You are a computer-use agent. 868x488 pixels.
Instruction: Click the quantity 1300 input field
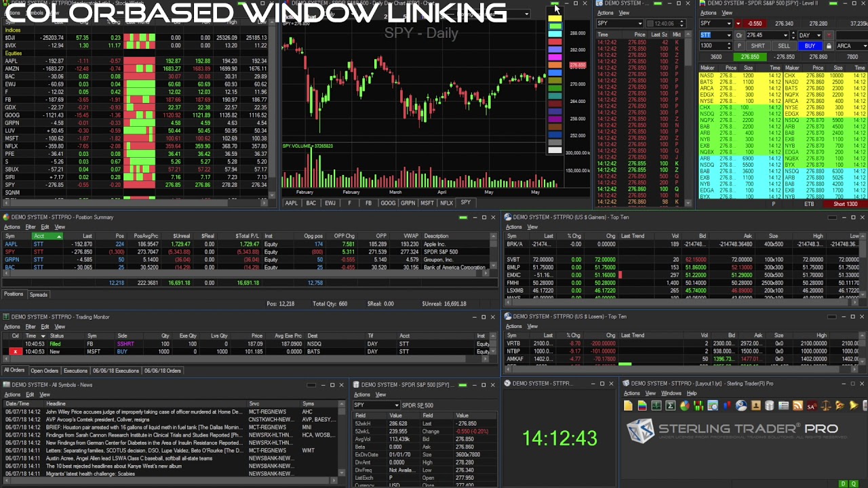click(713, 46)
